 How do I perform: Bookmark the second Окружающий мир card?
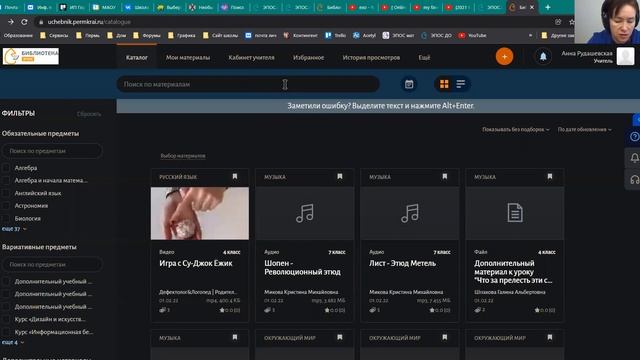[x=444, y=337]
